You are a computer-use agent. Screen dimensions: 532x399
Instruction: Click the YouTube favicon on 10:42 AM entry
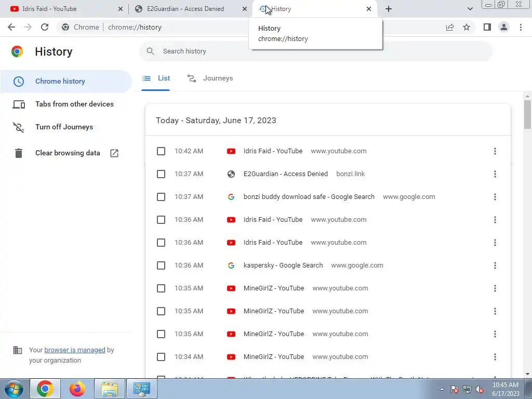pyautogui.click(x=231, y=151)
